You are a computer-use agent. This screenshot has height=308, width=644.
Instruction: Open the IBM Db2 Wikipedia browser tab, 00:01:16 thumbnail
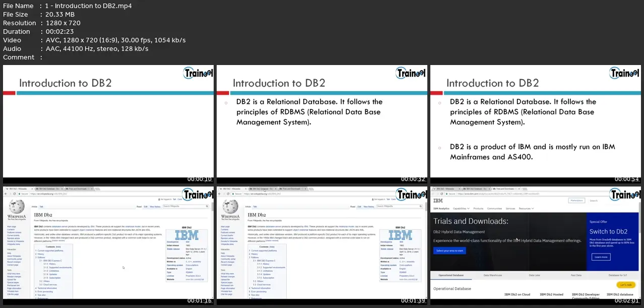(x=19, y=189)
